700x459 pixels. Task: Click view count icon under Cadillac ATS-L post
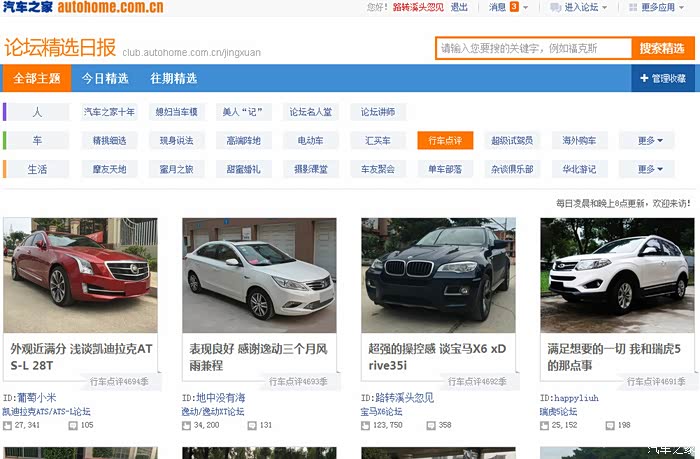coord(8,425)
